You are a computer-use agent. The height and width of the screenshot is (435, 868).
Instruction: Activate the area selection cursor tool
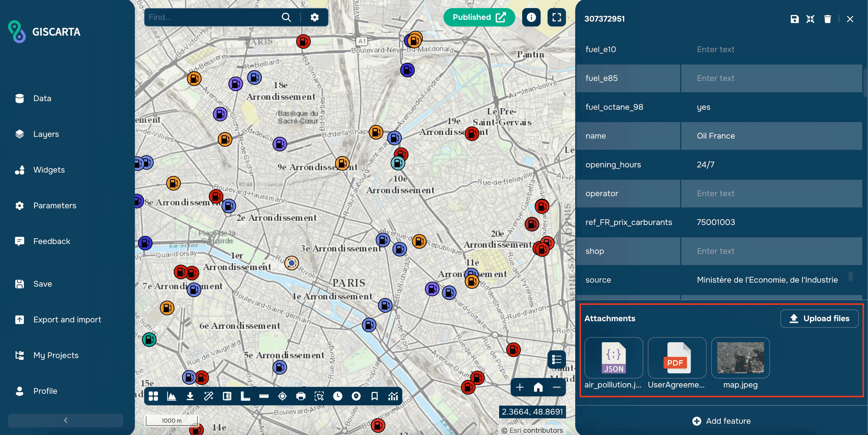pos(319,396)
